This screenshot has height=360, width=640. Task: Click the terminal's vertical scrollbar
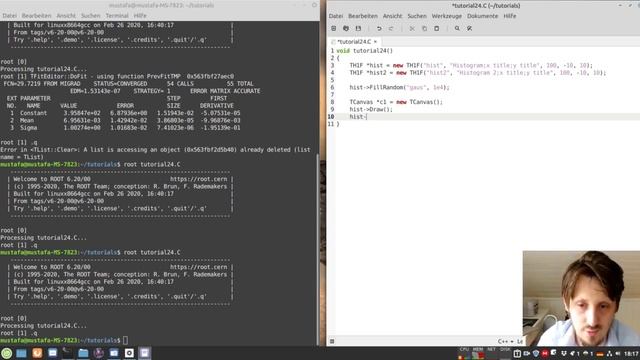(318, 249)
